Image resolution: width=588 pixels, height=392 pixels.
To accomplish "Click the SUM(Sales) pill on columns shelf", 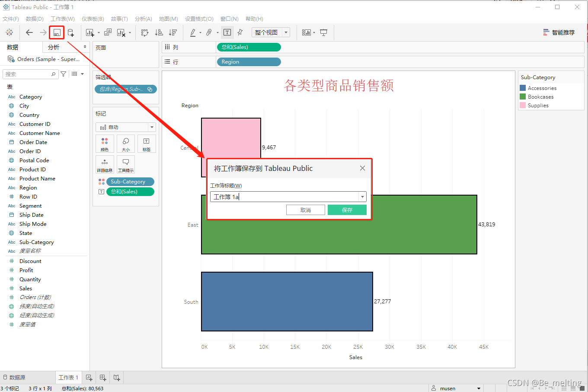I will (x=249, y=47).
